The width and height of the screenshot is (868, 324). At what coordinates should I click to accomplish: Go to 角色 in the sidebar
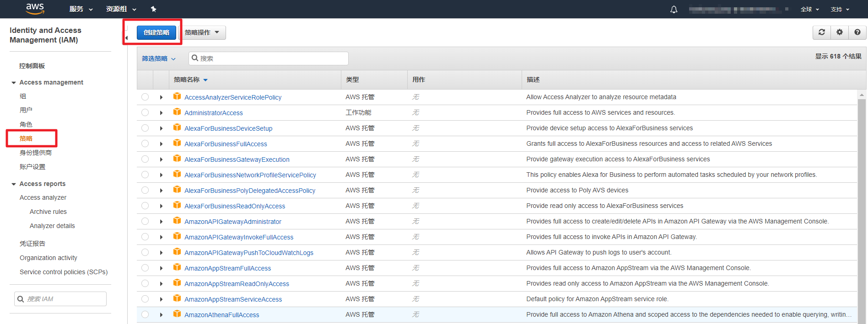pyautogui.click(x=26, y=124)
